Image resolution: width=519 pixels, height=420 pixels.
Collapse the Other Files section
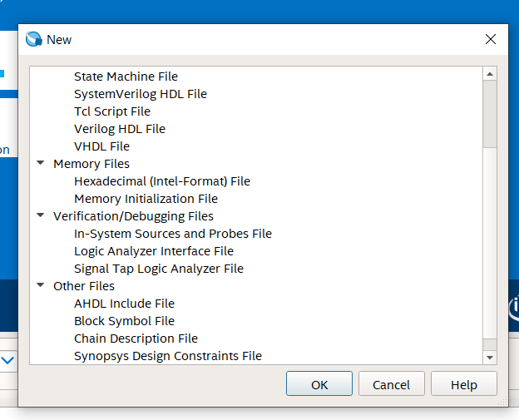pyautogui.click(x=40, y=286)
